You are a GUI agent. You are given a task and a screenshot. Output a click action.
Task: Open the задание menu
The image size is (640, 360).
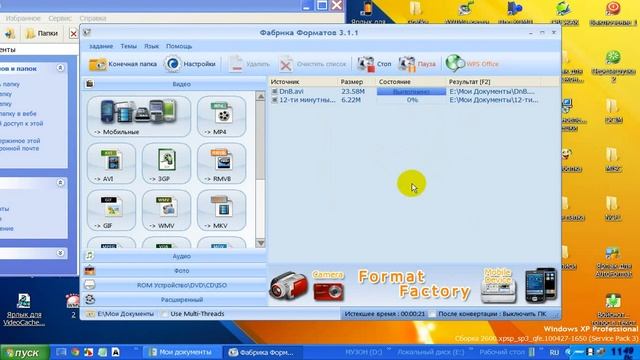coord(101,46)
